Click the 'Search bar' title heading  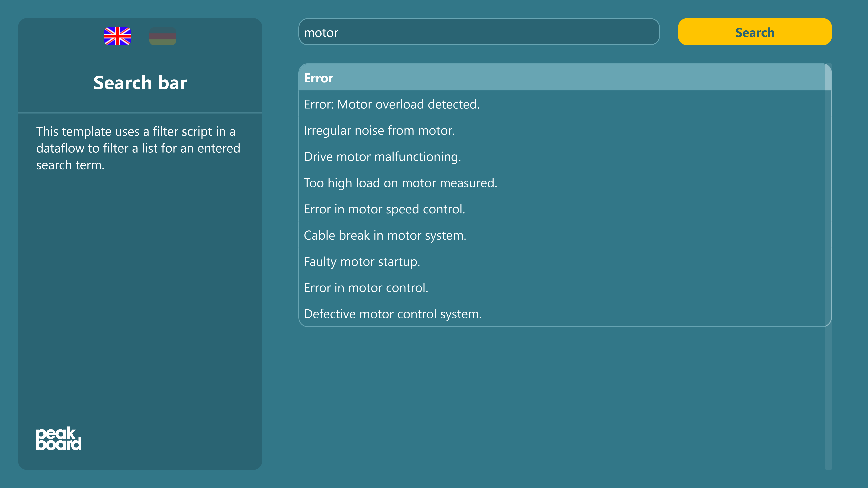click(140, 83)
